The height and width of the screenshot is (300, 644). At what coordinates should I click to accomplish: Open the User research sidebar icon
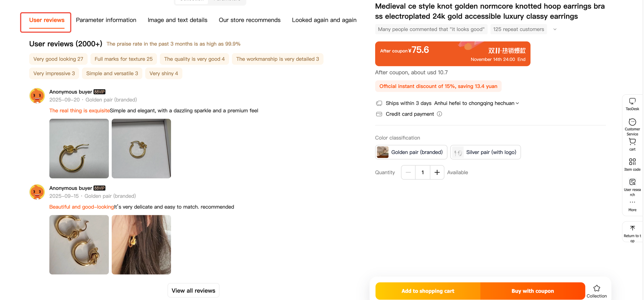point(632,182)
